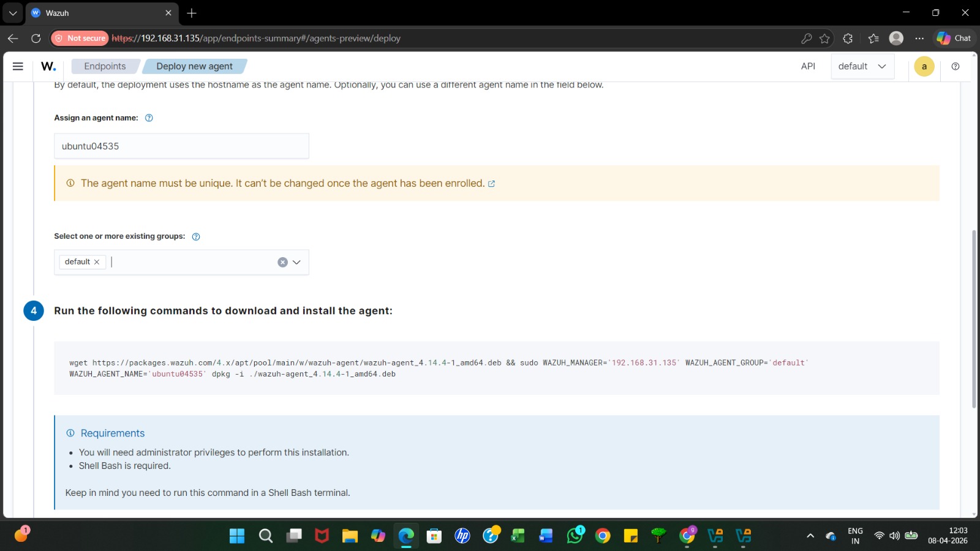Open the API label in the header
Screen dimensions: 980x551
(808, 66)
